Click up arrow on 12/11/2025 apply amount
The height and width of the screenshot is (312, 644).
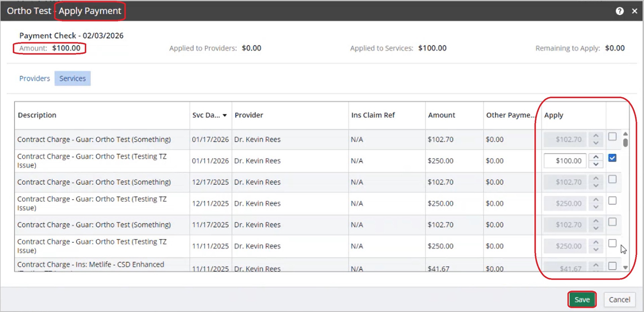[x=596, y=200]
